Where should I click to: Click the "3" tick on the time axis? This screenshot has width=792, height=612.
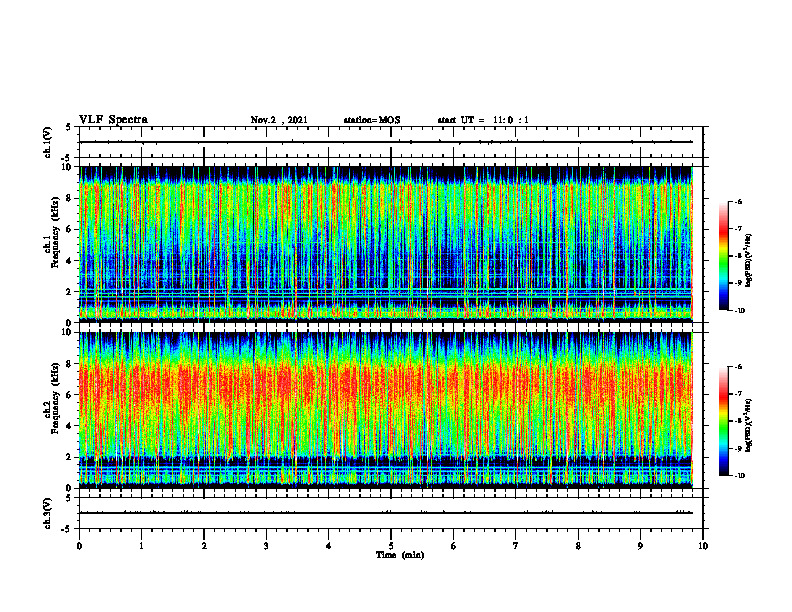point(266,546)
